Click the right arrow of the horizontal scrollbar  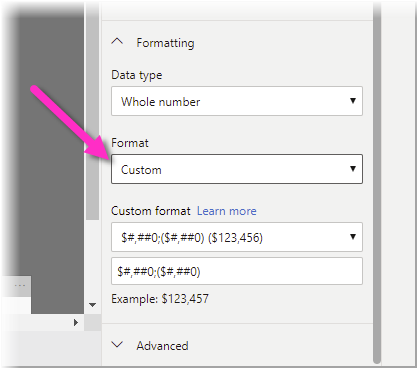pyautogui.click(x=76, y=322)
